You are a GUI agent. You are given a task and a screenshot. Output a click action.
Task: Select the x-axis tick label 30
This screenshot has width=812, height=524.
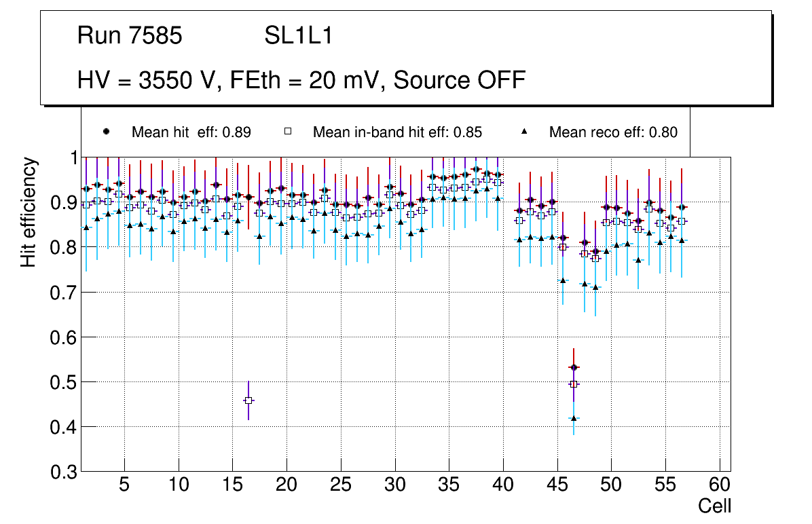(x=394, y=485)
